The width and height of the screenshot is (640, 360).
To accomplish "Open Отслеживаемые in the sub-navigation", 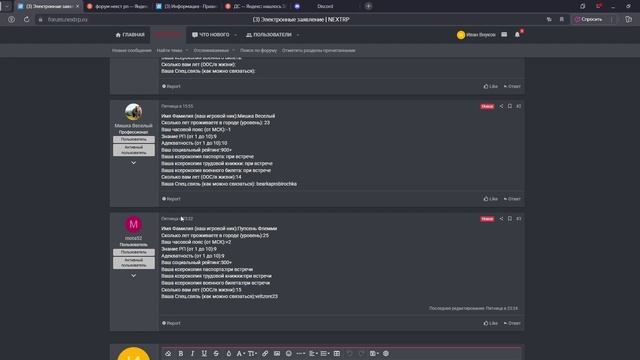I will [211, 51].
